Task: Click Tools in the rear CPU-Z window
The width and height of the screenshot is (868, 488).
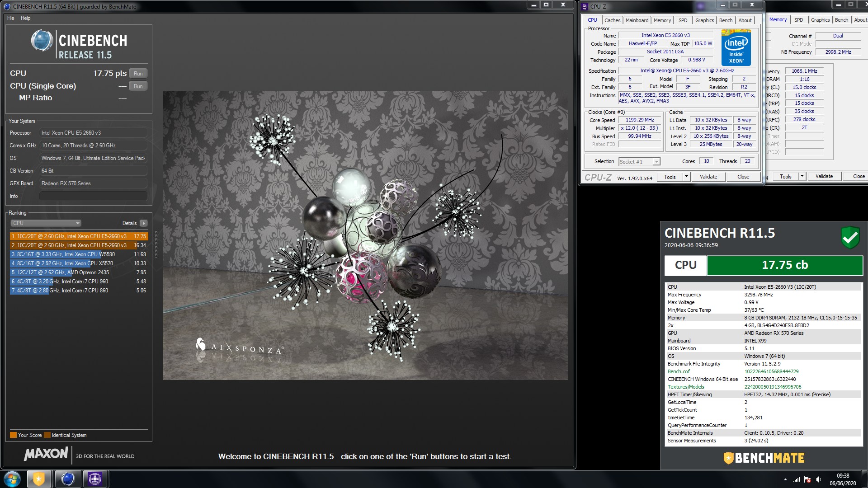Action: click(786, 176)
